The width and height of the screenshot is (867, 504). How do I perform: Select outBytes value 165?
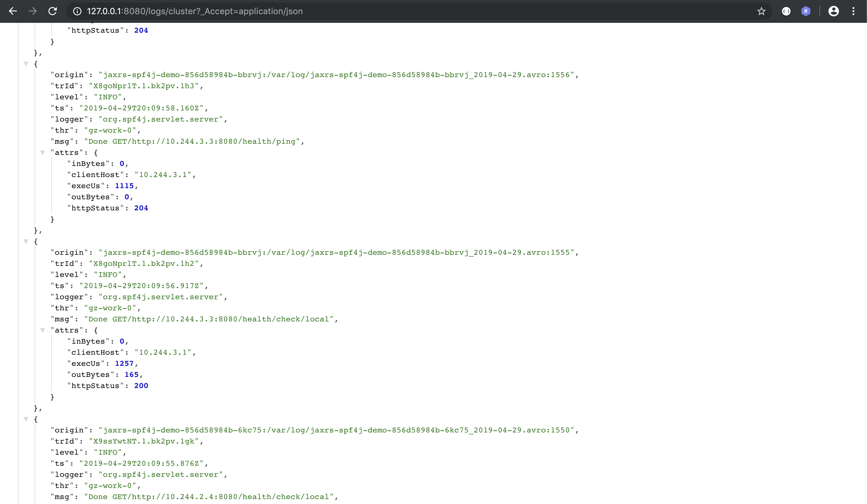click(x=131, y=375)
